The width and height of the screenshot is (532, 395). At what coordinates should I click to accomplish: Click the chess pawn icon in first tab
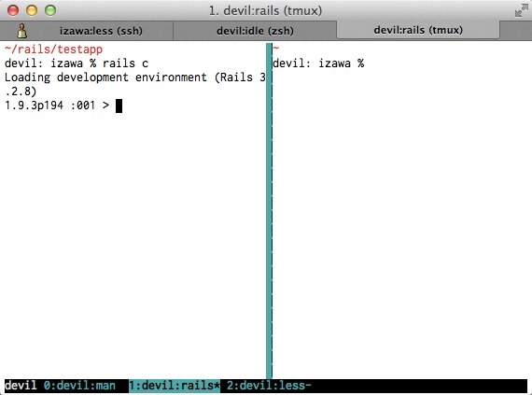22,31
